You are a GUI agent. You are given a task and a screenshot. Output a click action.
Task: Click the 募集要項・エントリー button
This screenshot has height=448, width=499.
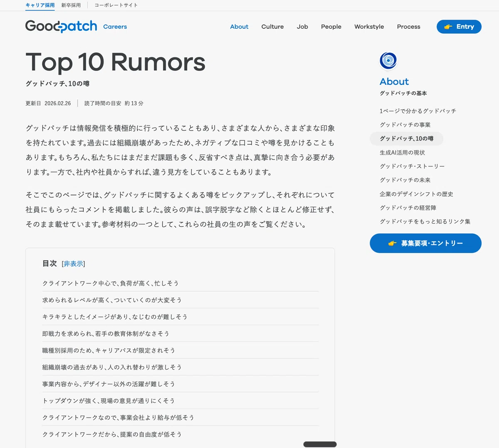[x=425, y=243]
